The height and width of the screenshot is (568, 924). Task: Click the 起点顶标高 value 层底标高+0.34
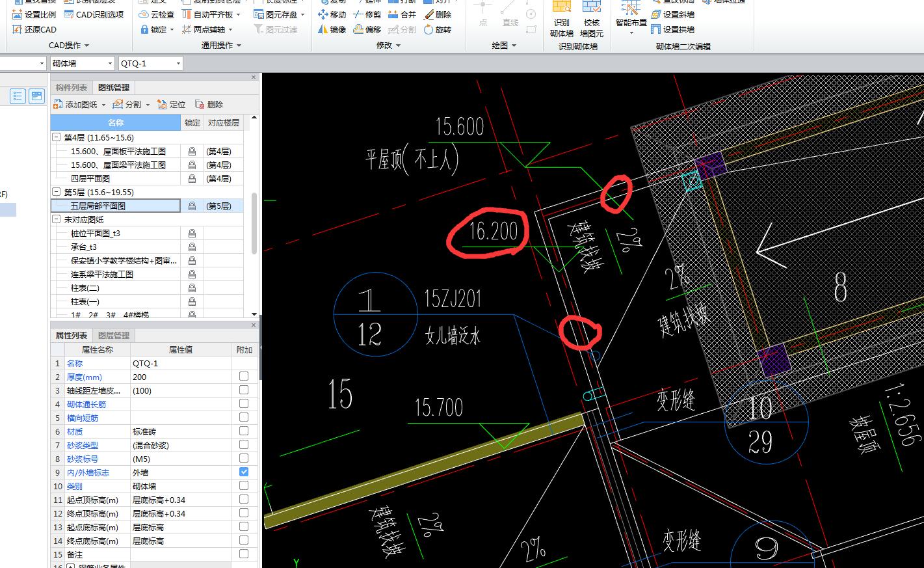[181, 500]
